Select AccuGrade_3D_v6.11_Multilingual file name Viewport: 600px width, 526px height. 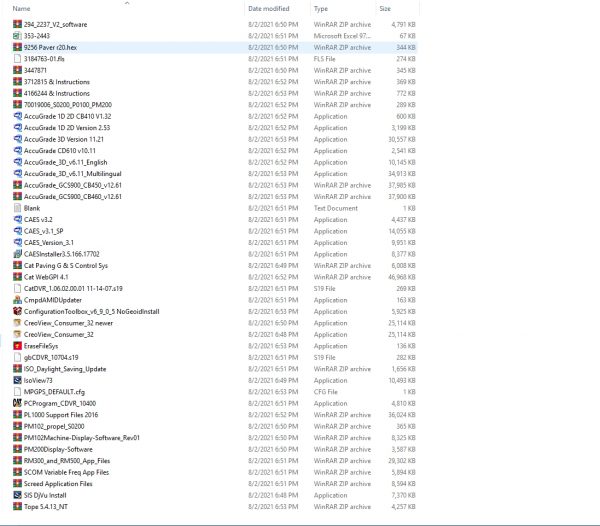(72, 173)
